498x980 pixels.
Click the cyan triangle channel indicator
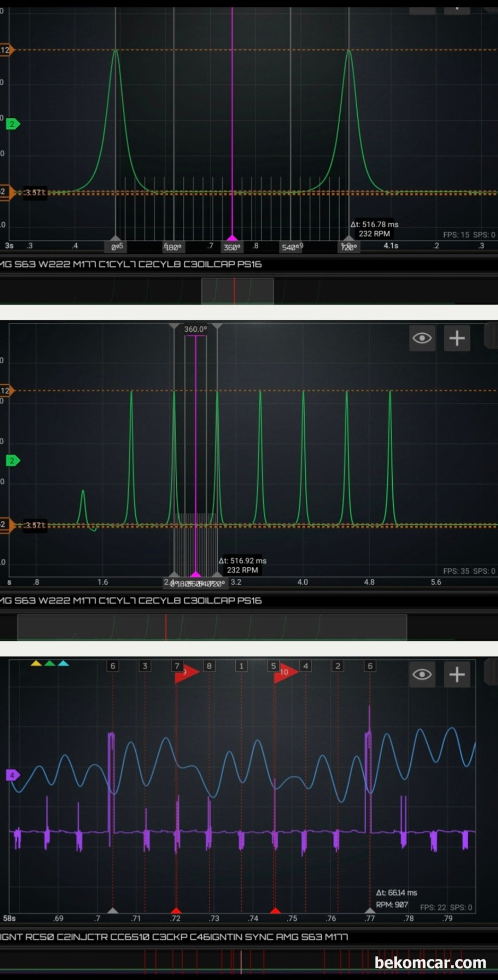(64, 663)
